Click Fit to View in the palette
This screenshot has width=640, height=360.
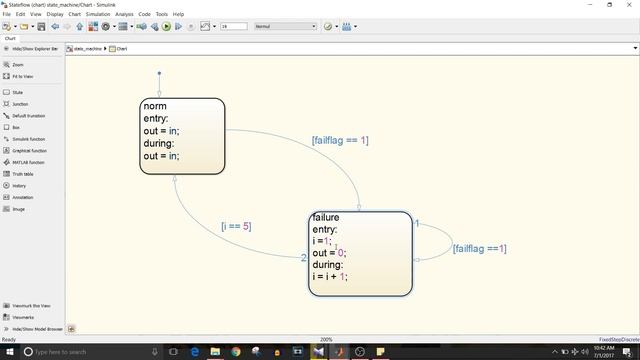[x=18, y=76]
